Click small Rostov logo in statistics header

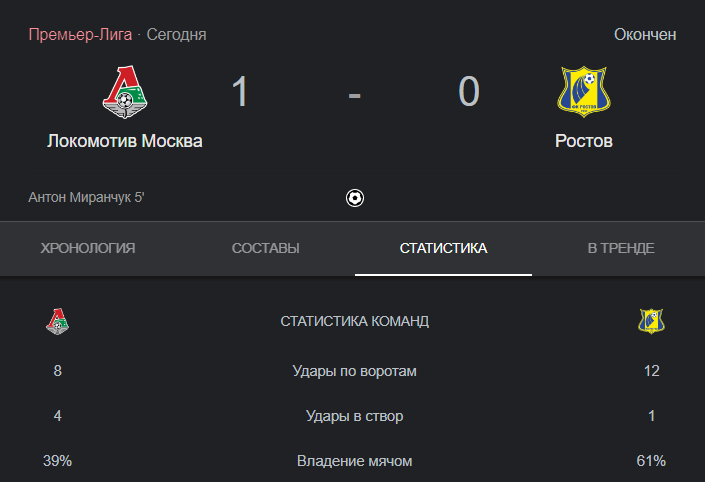coord(652,321)
